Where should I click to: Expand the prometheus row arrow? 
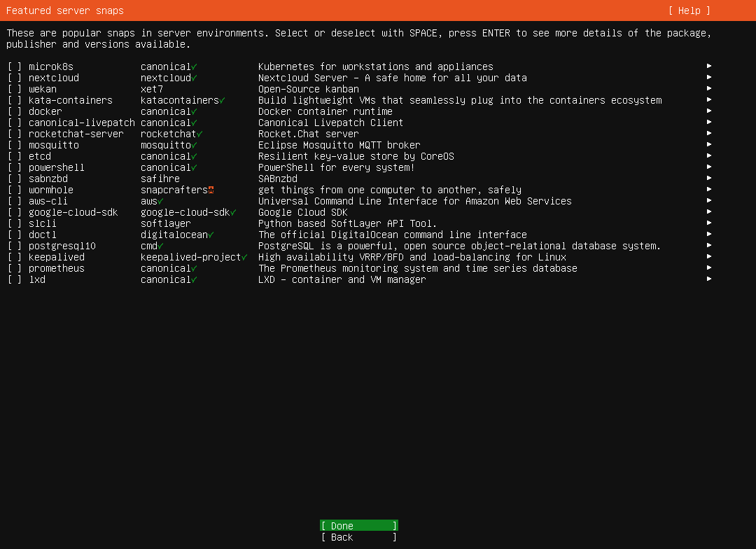[708, 267]
